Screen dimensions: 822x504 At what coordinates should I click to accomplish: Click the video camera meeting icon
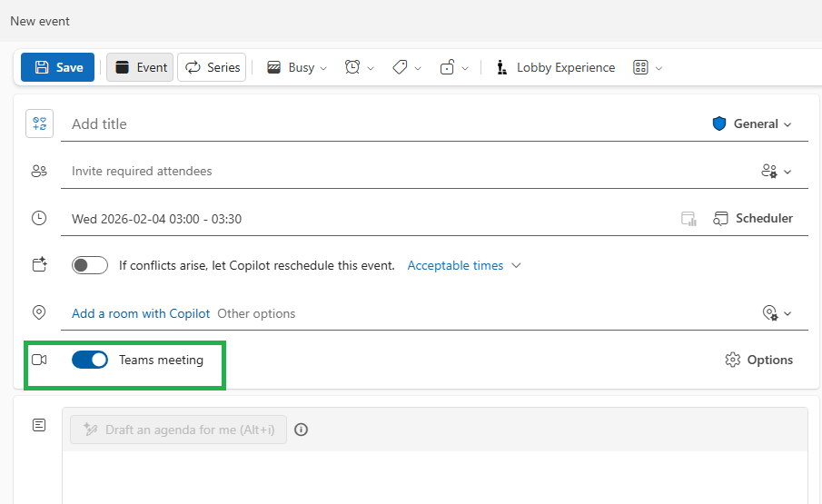pos(39,360)
